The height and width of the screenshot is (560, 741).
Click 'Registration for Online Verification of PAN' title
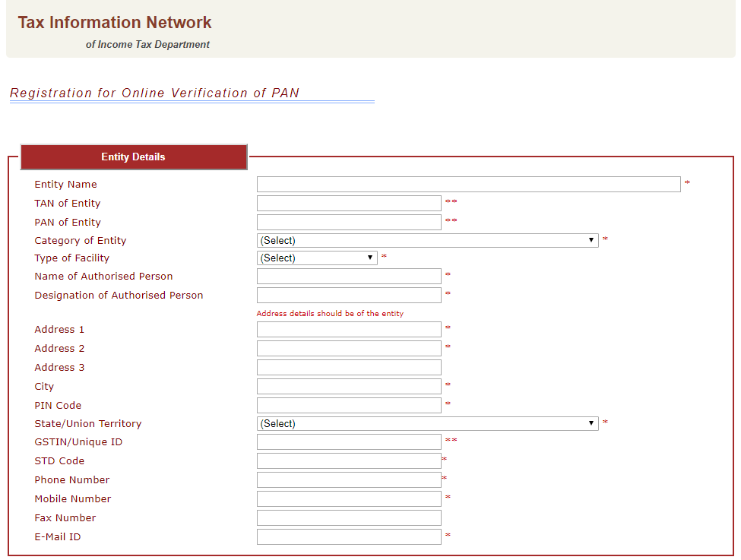tap(154, 93)
